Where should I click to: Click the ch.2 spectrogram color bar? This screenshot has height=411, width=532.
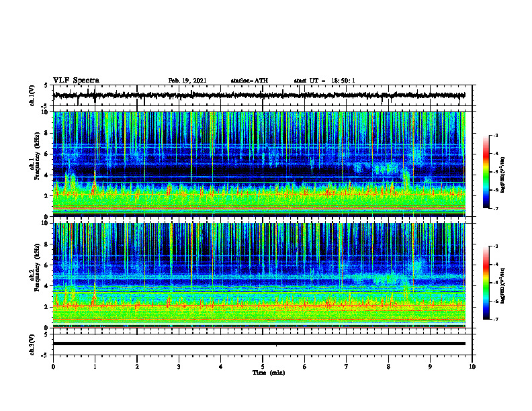pos(486,283)
